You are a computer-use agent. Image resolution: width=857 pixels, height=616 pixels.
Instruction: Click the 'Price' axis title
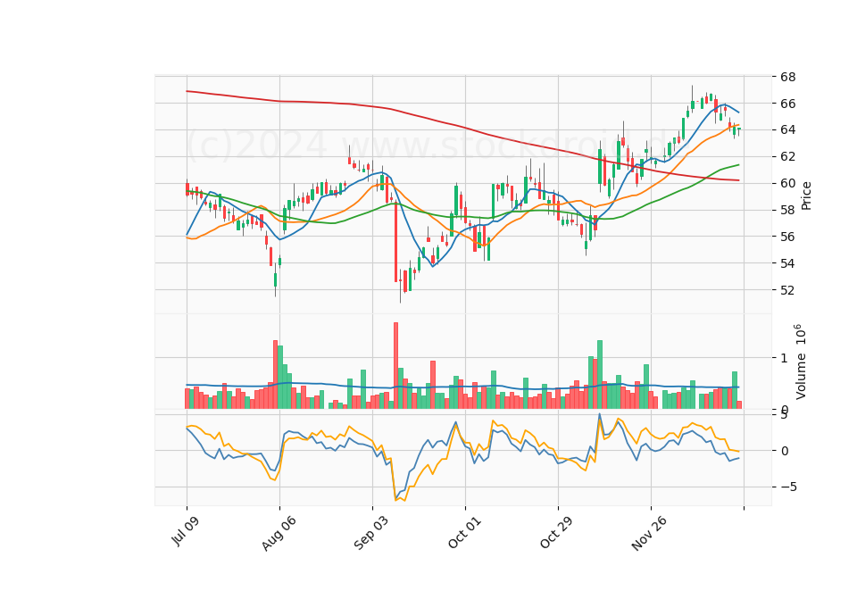tap(805, 196)
